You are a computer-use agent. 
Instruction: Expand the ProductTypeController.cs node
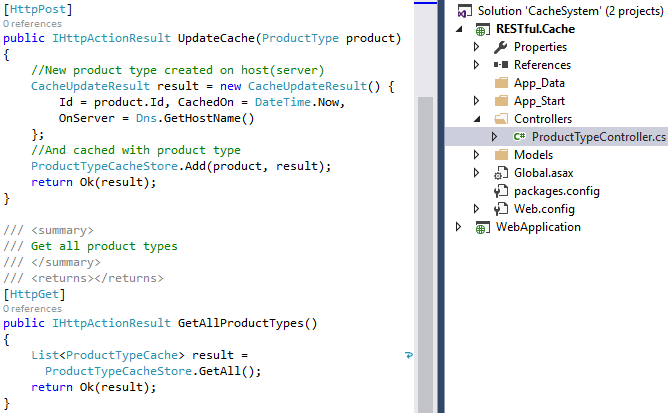pyautogui.click(x=495, y=136)
